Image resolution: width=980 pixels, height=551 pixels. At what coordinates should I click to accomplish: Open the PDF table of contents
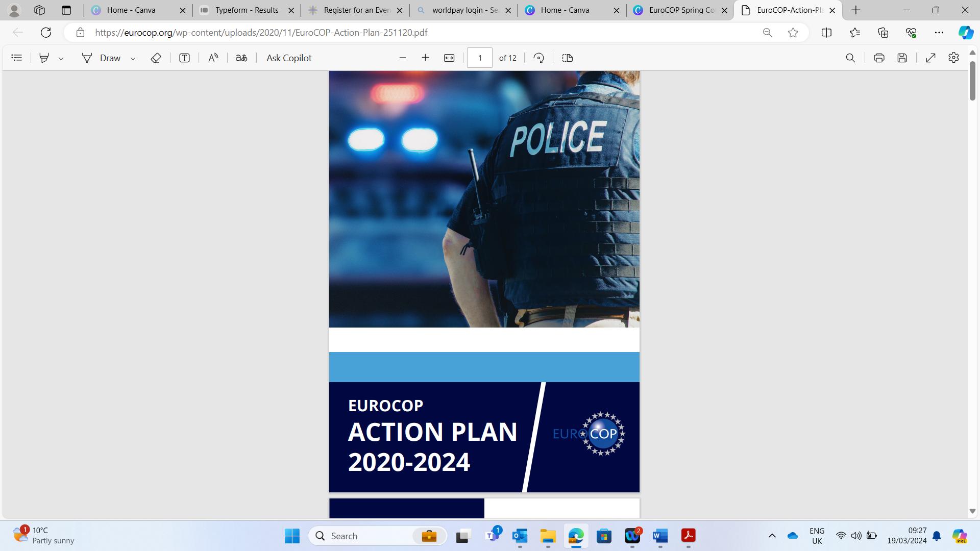[x=16, y=58]
